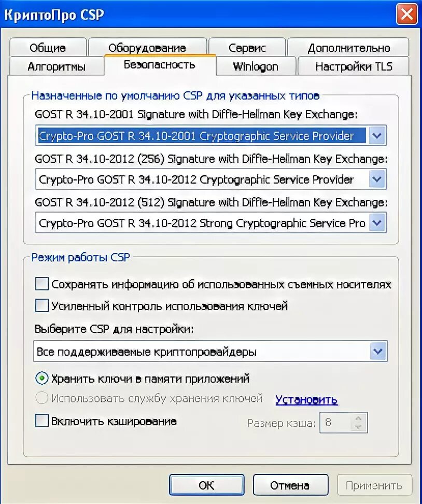Expand the GOST R 34.10-2001 provider dropdown arrow
This screenshot has width=422, height=504.
coord(377,136)
